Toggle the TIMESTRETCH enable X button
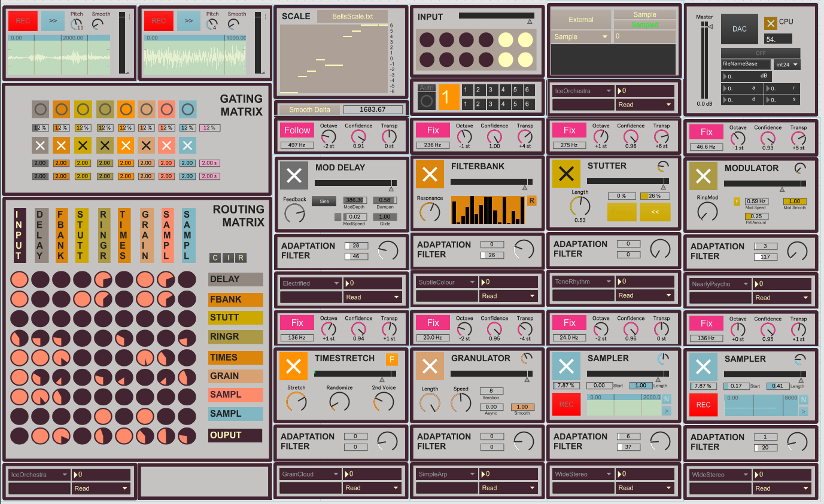The width and height of the screenshot is (824, 504). [293, 366]
